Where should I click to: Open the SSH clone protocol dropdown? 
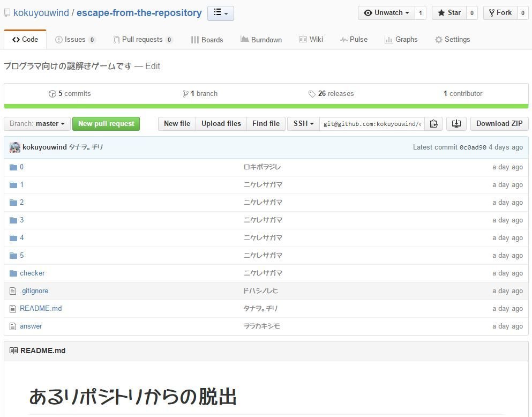pyautogui.click(x=304, y=124)
